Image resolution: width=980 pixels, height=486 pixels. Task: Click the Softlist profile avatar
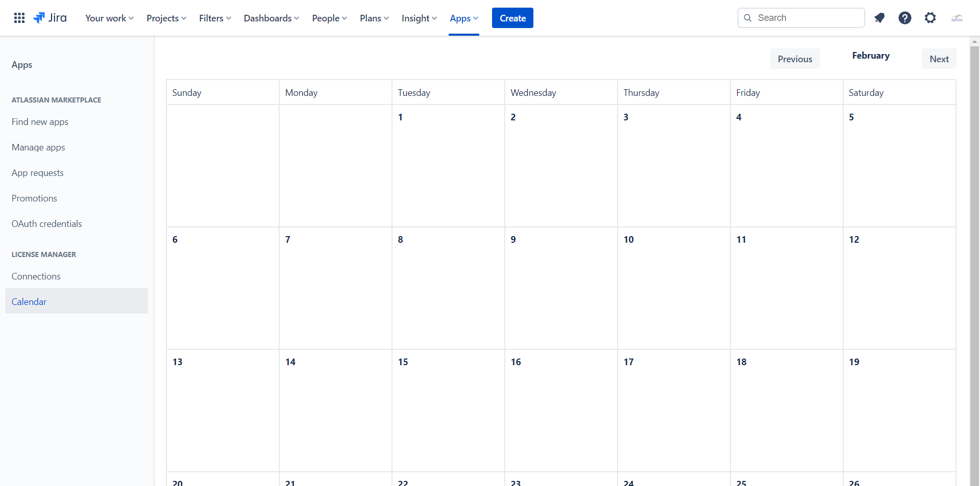958,18
